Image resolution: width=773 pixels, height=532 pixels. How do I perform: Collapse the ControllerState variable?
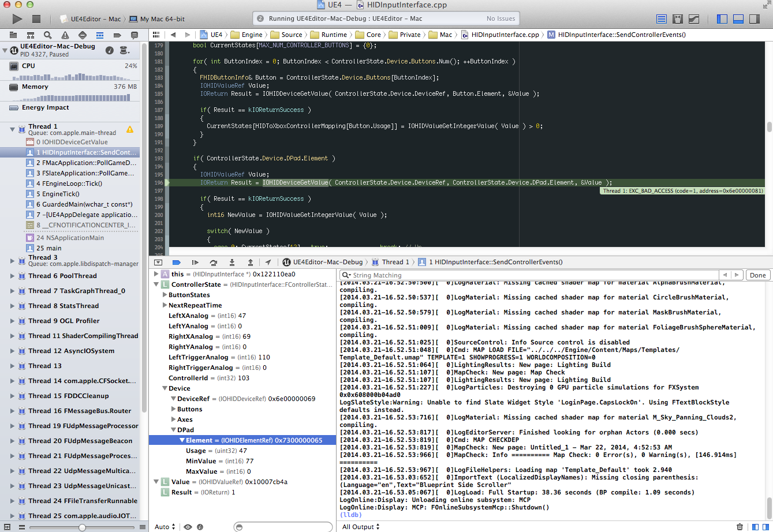[156, 284]
